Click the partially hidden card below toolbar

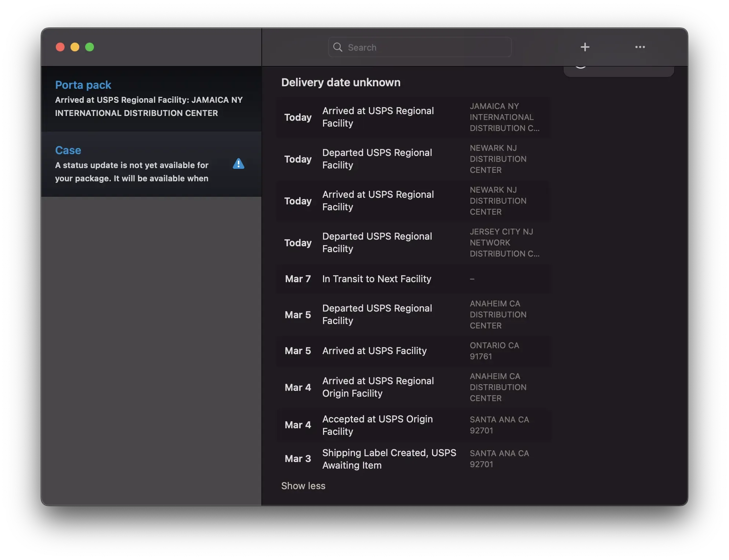click(x=618, y=71)
